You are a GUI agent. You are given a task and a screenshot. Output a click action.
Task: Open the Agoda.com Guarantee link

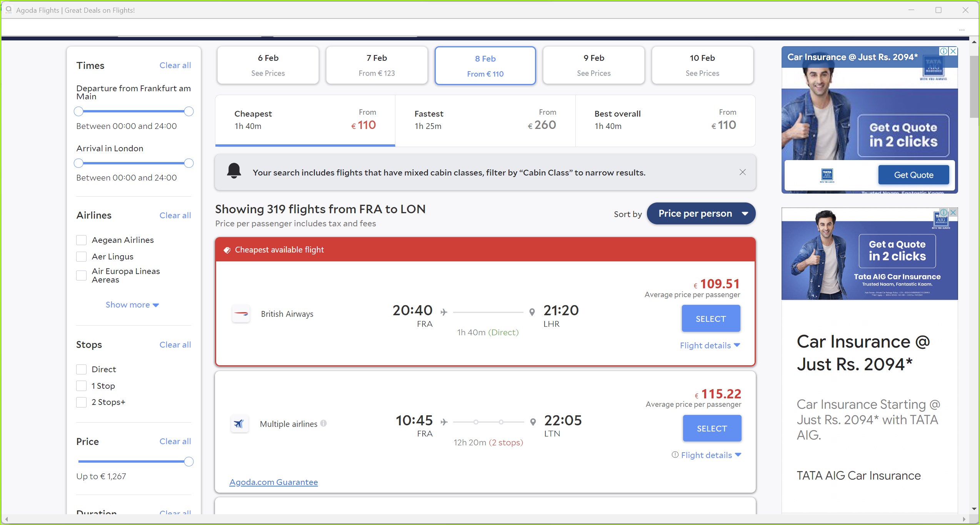point(273,482)
